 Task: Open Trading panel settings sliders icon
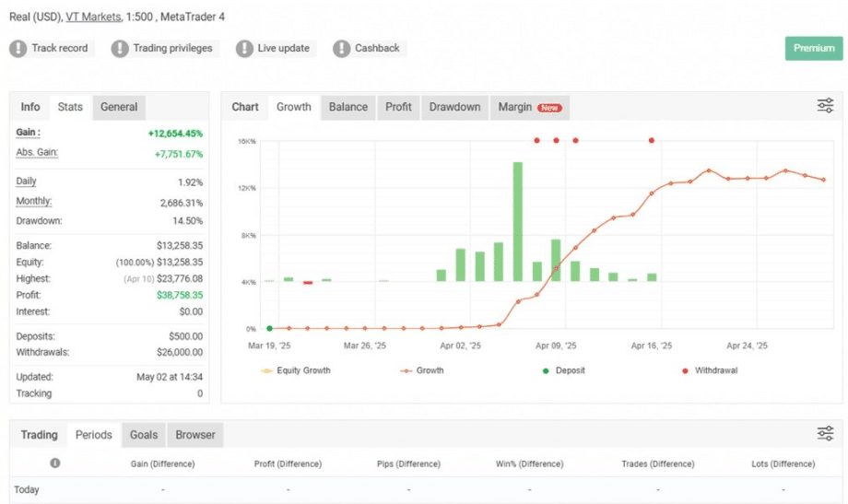coord(825,433)
